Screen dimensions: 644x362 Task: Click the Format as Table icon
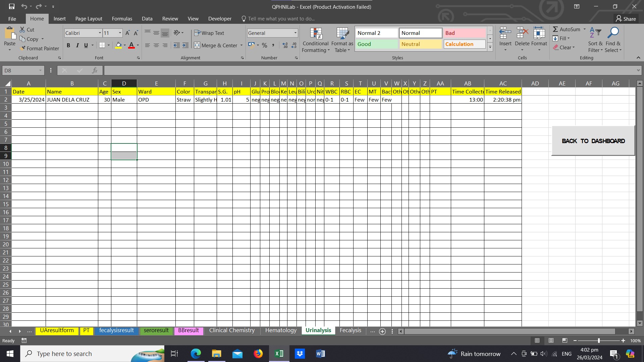342,34
